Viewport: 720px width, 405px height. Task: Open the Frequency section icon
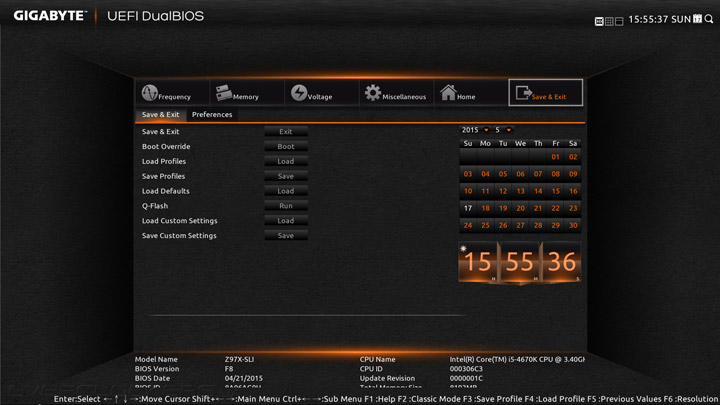[x=150, y=93]
